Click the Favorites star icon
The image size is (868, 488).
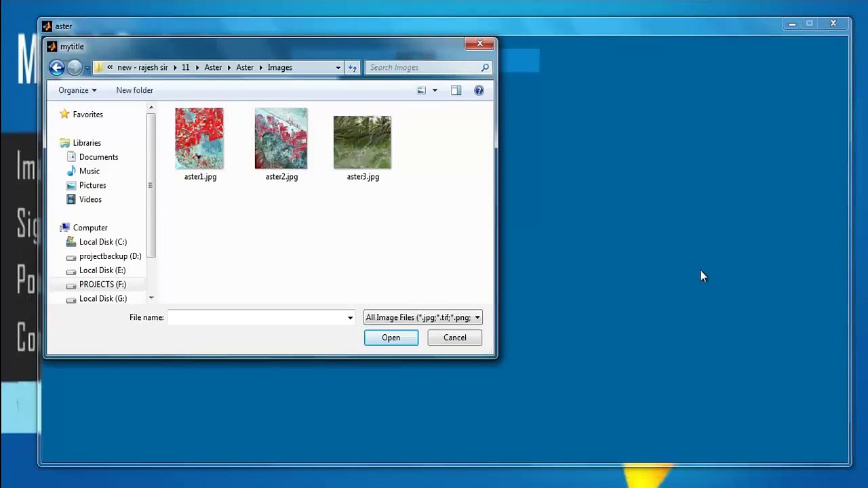pyautogui.click(x=64, y=114)
